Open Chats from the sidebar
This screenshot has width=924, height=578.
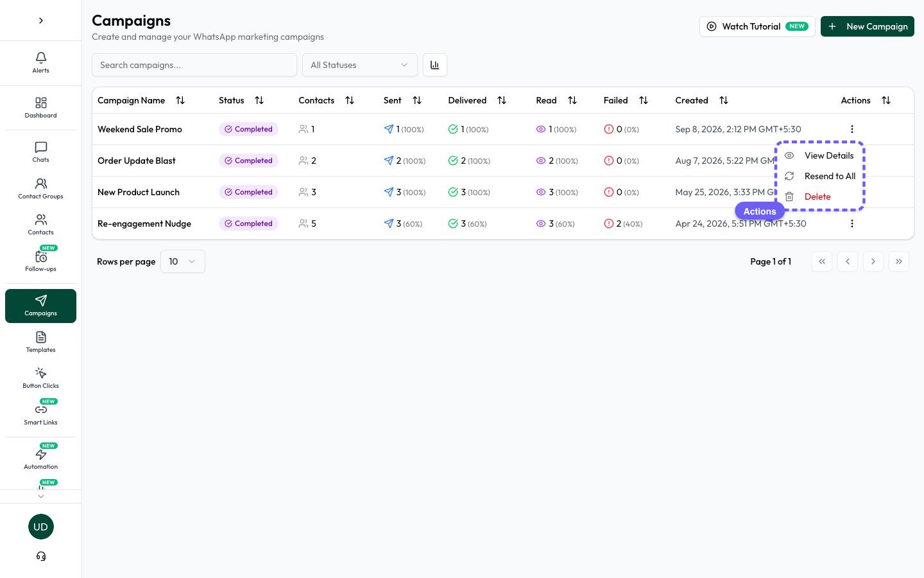click(40, 152)
